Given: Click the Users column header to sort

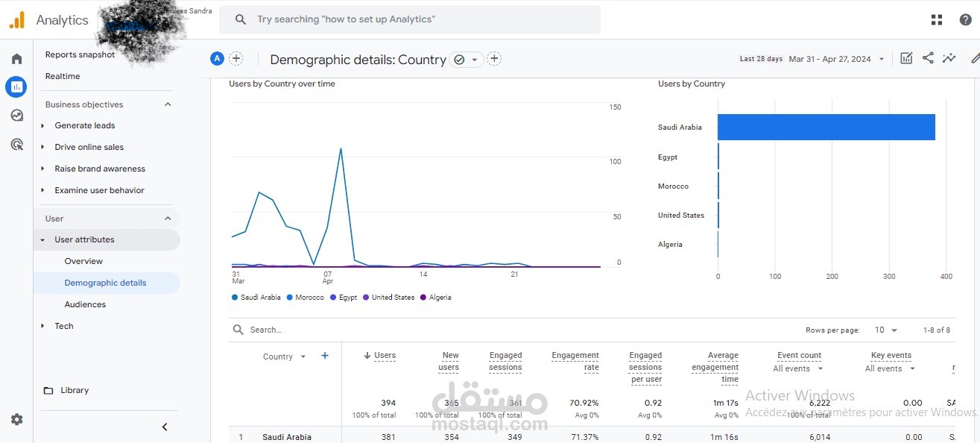Looking at the screenshot, I should point(385,356).
